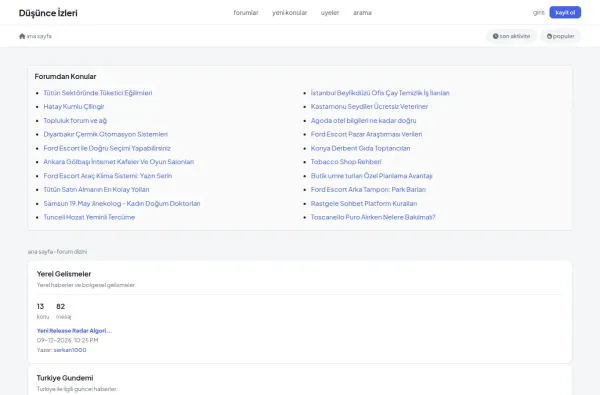Open topic 'Topluluk forum ve ağ'
The image size is (600, 395).
click(x=75, y=121)
